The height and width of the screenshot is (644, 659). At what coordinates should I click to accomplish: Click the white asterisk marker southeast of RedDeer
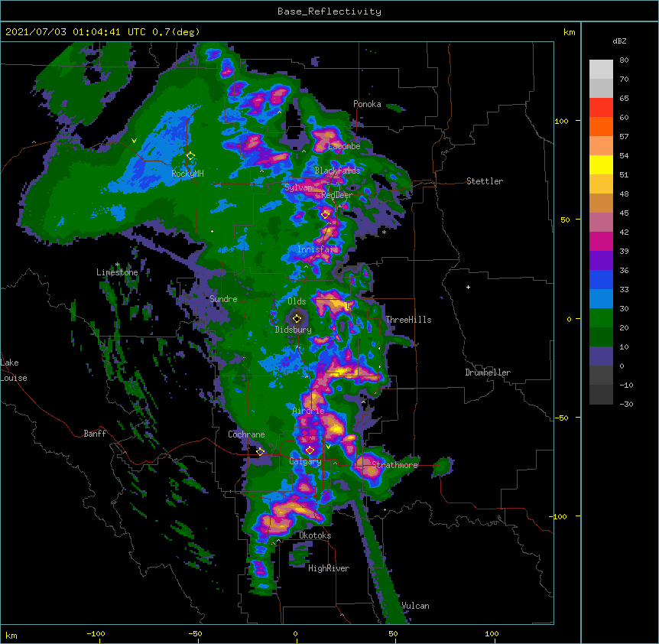[x=384, y=233]
